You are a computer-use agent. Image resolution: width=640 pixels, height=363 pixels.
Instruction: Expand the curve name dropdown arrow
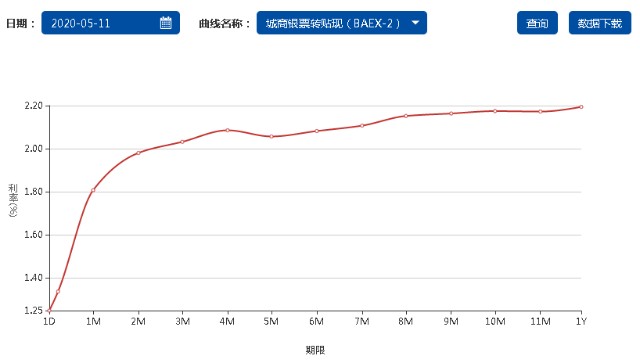tap(415, 23)
